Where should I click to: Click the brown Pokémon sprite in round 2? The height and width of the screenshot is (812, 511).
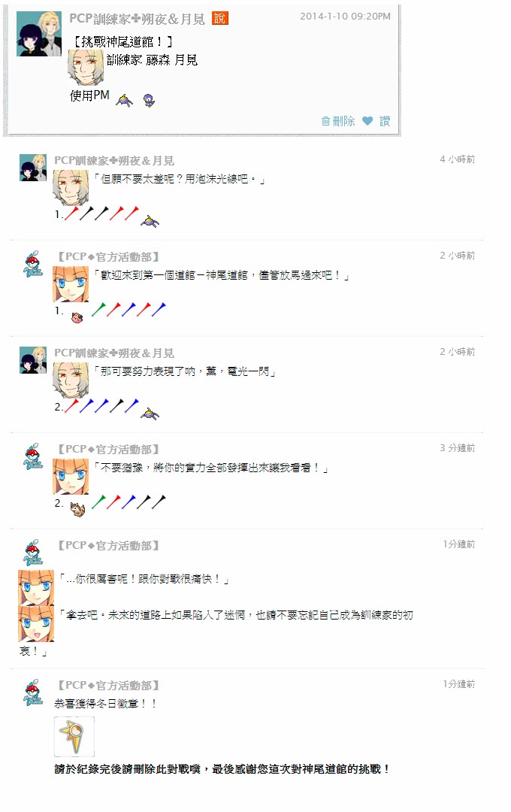click(x=77, y=509)
